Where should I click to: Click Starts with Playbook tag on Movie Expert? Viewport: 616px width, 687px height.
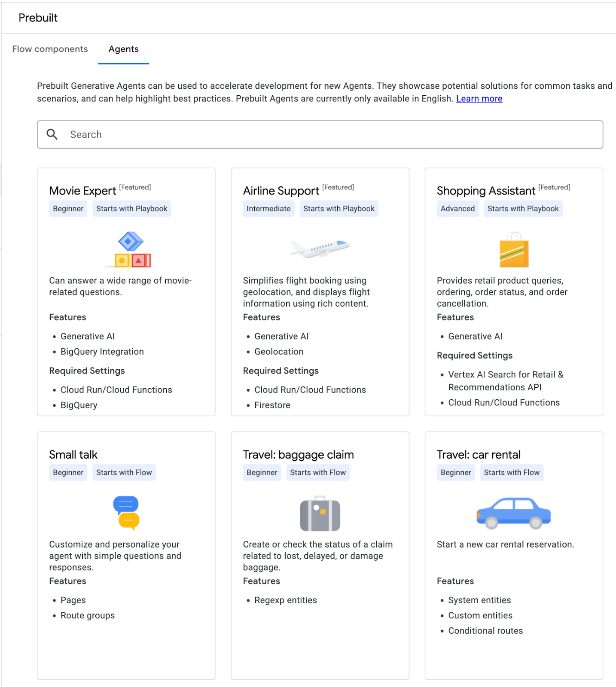point(131,209)
